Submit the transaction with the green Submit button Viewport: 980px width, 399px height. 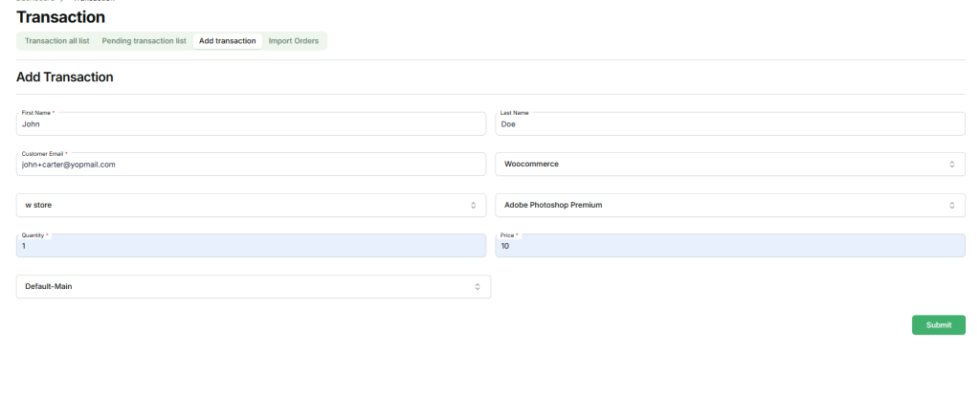coord(938,325)
